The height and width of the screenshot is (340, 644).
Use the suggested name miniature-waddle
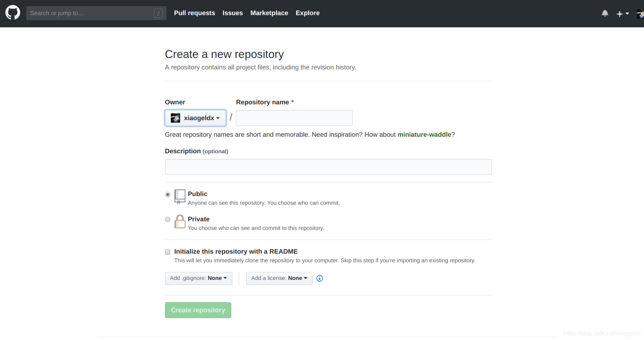[x=424, y=135]
